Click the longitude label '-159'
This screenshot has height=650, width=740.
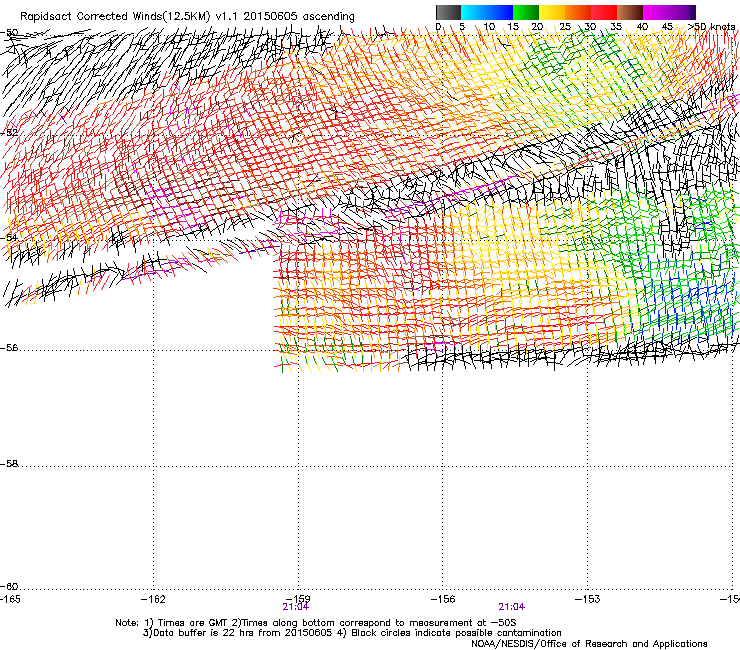coord(298,599)
